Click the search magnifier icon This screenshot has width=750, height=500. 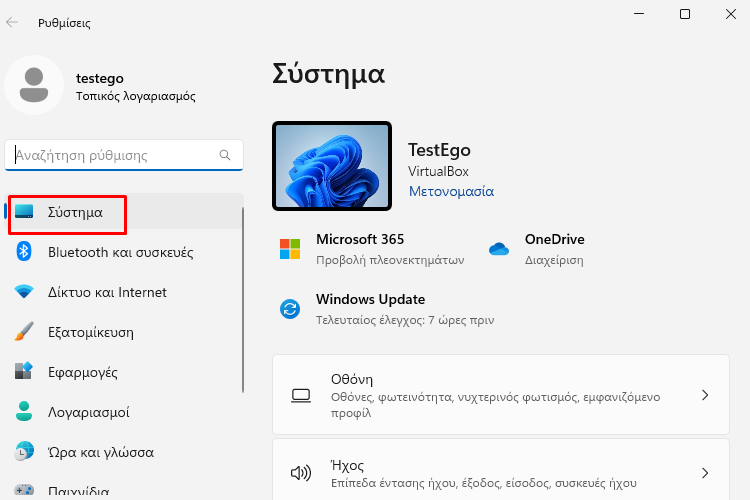[225, 155]
